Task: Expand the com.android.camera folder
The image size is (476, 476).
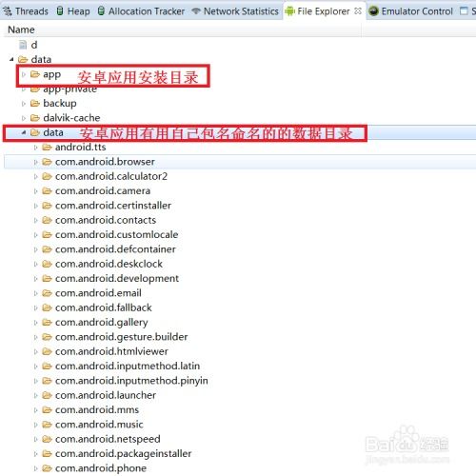Action: click(35, 191)
